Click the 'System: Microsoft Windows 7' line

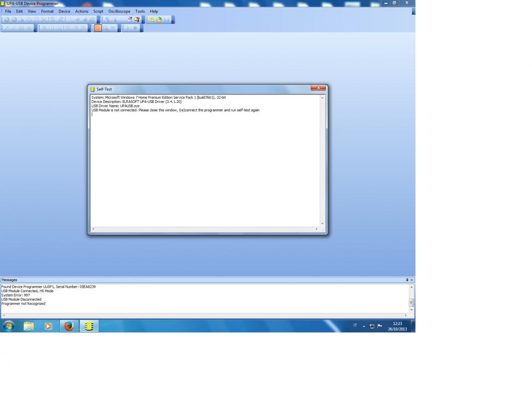[159, 98]
